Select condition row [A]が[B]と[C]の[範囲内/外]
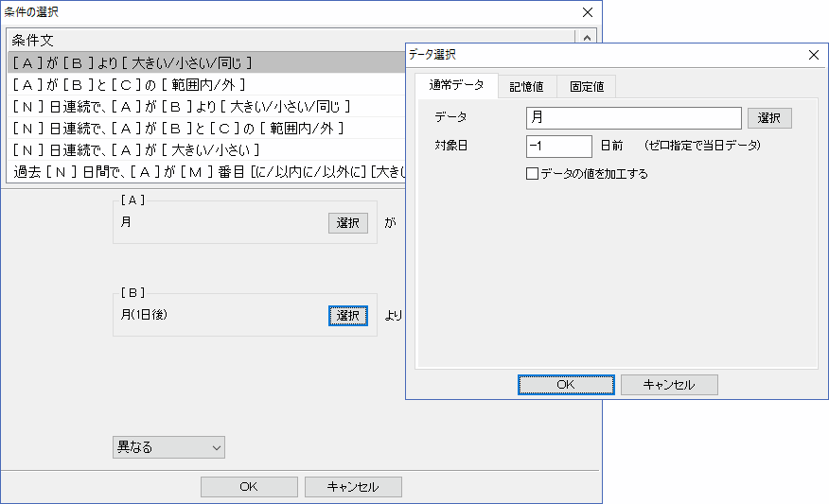 pos(206,84)
